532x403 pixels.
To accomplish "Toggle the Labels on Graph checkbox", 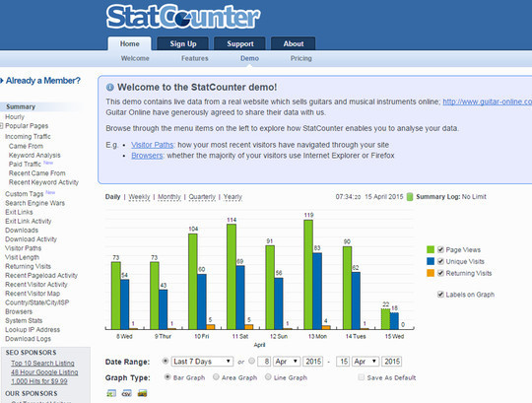I will point(440,295).
